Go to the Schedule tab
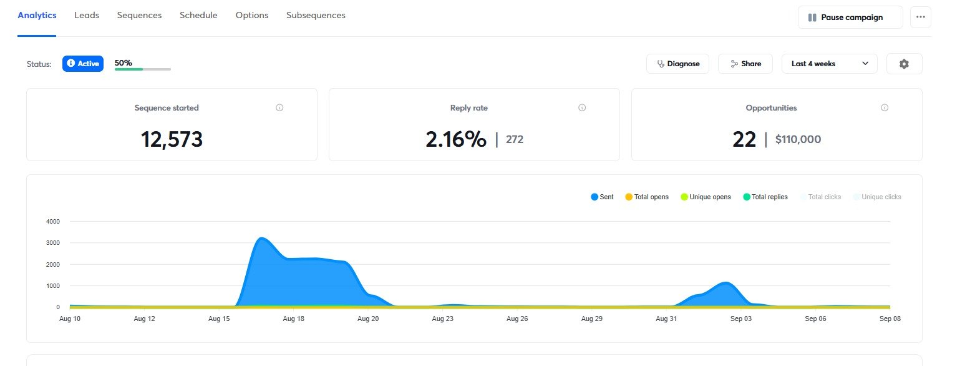This screenshot has width=980, height=366. coord(198,15)
